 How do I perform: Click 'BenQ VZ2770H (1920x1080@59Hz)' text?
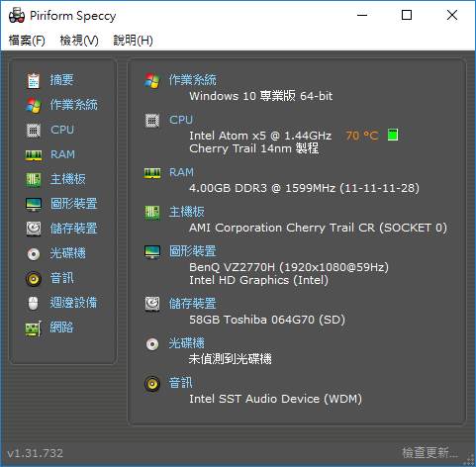[289, 267]
